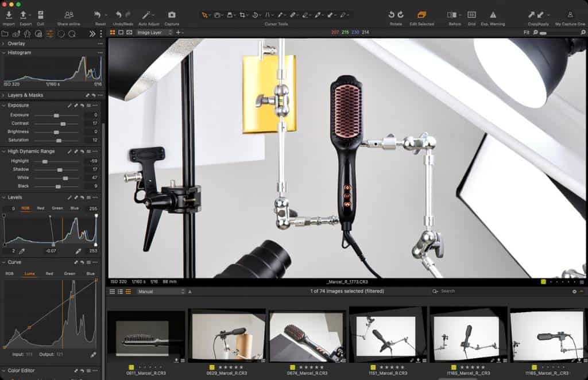Click the Fit zoom button
Image resolution: width=588 pixels, height=380 pixels.
[x=527, y=33]
